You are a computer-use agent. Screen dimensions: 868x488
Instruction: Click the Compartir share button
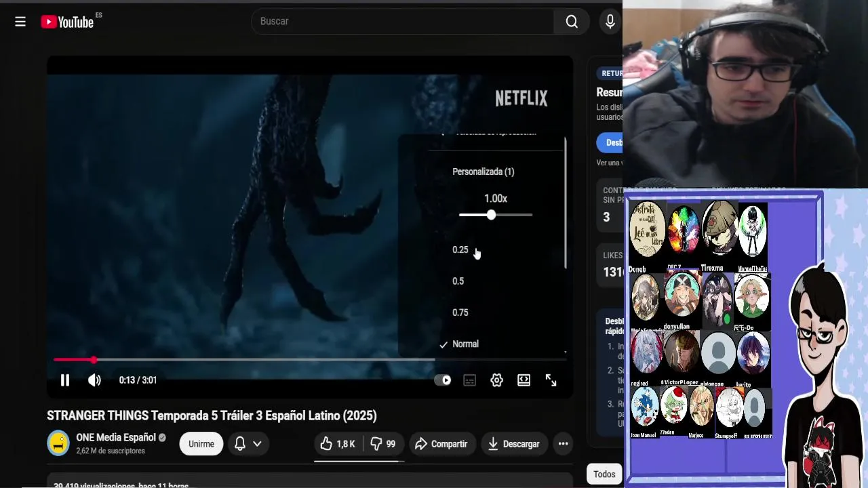coord(441,444)
